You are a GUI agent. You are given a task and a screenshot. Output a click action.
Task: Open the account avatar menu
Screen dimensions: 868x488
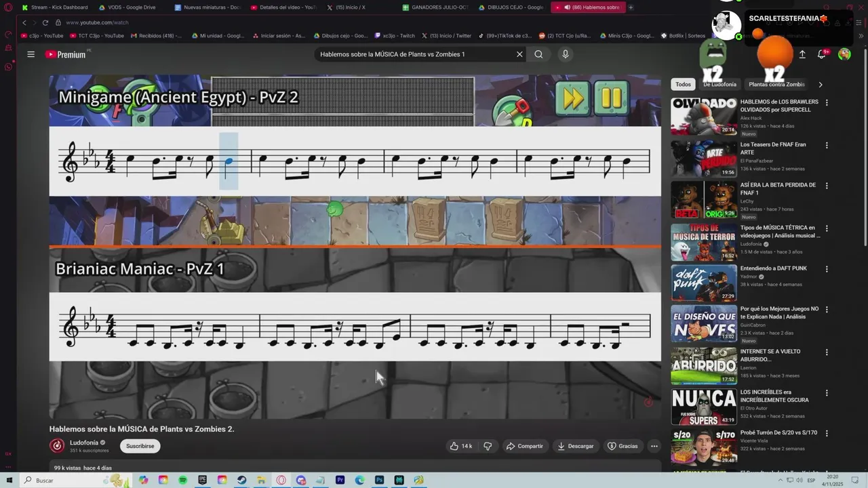pos(844,54)
